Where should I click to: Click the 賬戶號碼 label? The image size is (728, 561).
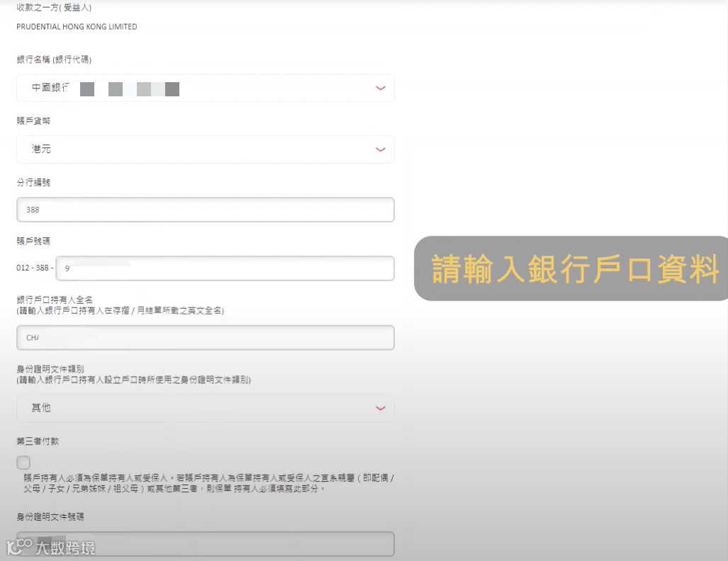point(33,241)
